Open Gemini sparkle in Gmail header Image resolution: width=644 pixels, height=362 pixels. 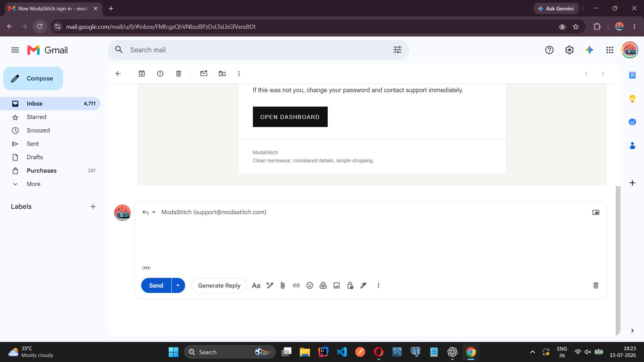590,50
